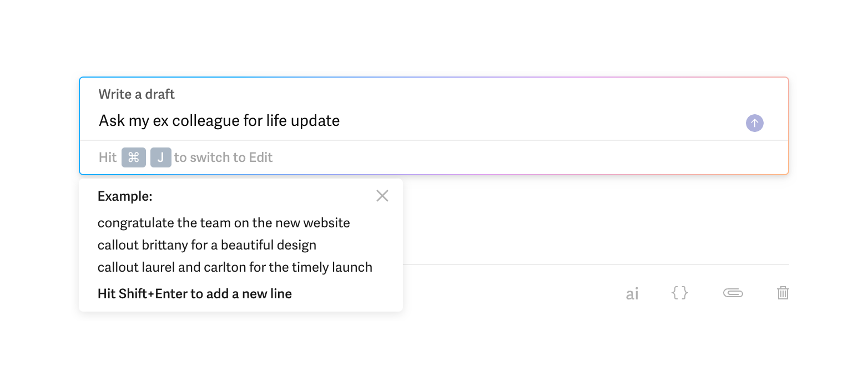
Task: Click the send arrow button
Action: pyautogui.click(x=754, y=123)
